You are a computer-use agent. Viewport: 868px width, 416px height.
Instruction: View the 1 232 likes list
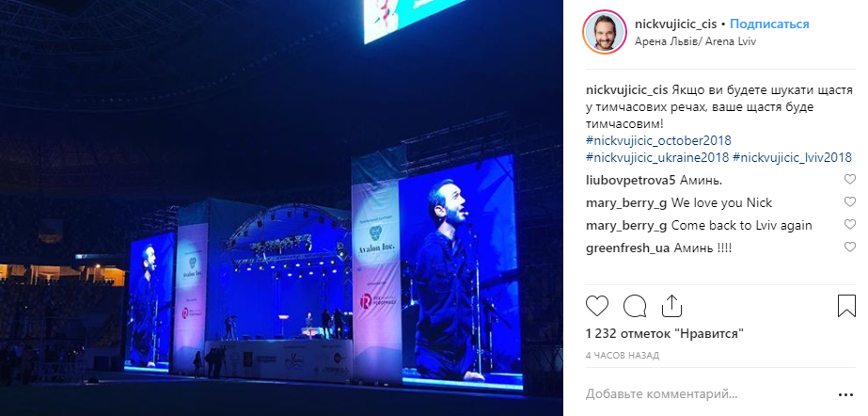click(664, 333)
